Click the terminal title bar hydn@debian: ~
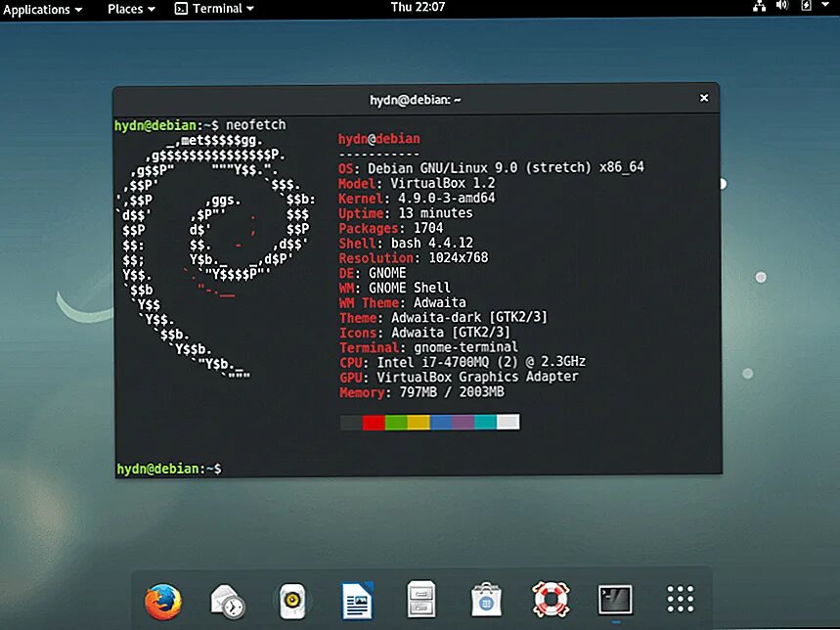 coord(416,100)
